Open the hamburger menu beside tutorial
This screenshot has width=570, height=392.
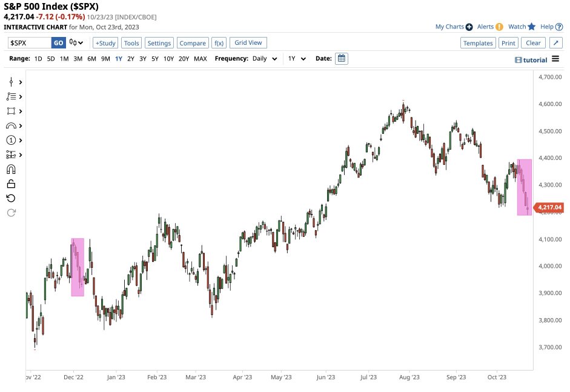pos(555,59)
